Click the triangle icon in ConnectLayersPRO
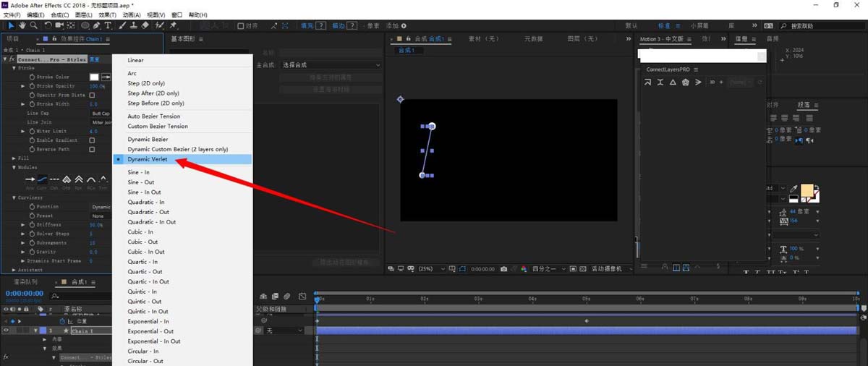 coord(673,82)
